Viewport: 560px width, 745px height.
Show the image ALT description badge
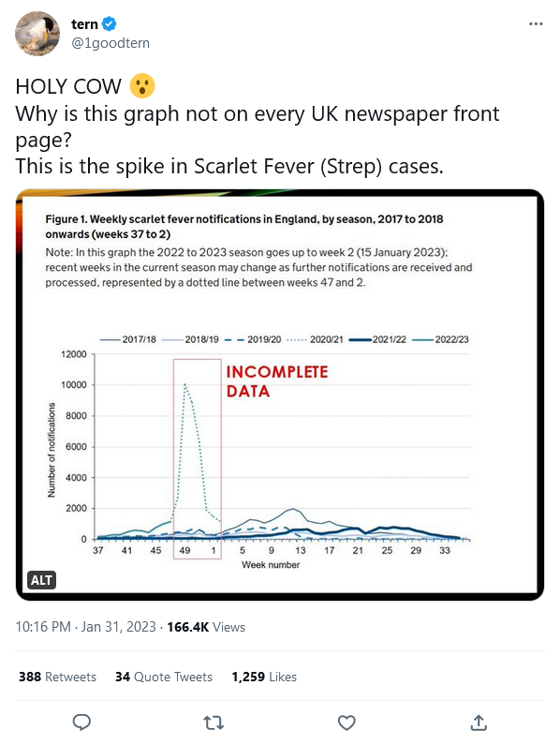pyautogui.click(x=41, y=580)
